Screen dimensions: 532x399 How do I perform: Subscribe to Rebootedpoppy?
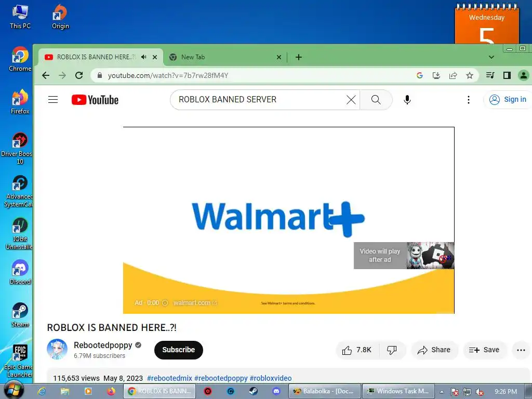click(179, 350)
